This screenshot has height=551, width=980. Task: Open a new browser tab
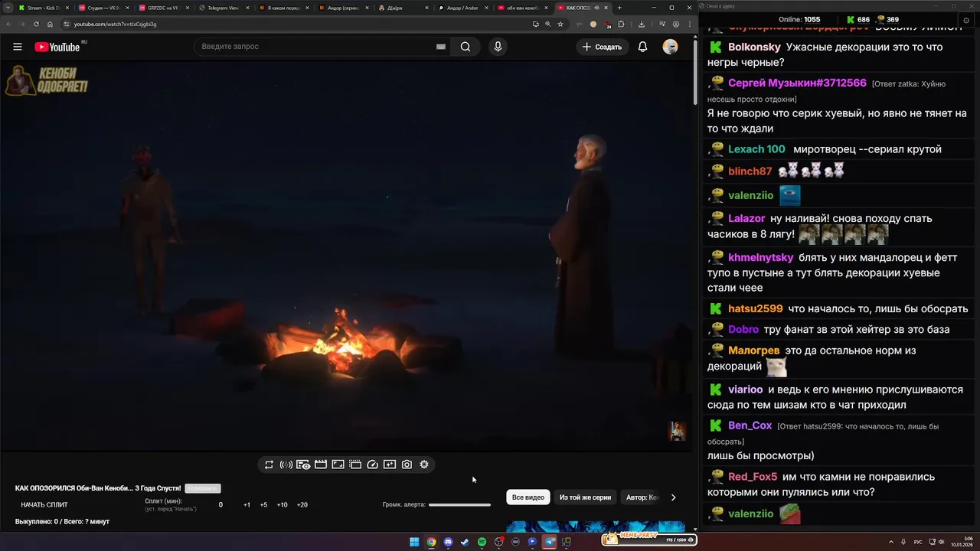619,8
